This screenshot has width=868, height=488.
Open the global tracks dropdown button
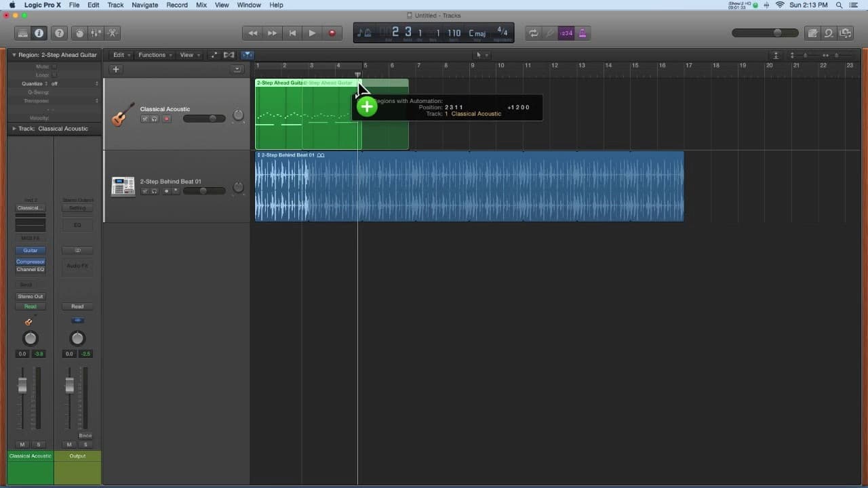237,69
